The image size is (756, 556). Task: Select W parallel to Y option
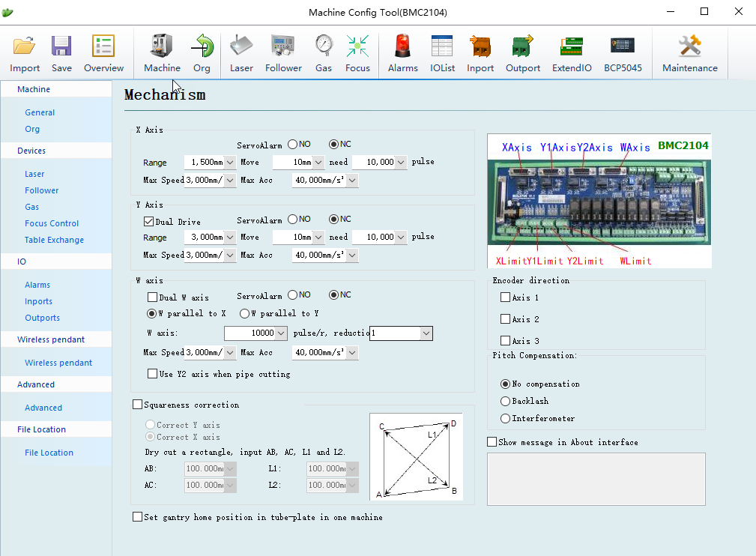click(244, 313)
